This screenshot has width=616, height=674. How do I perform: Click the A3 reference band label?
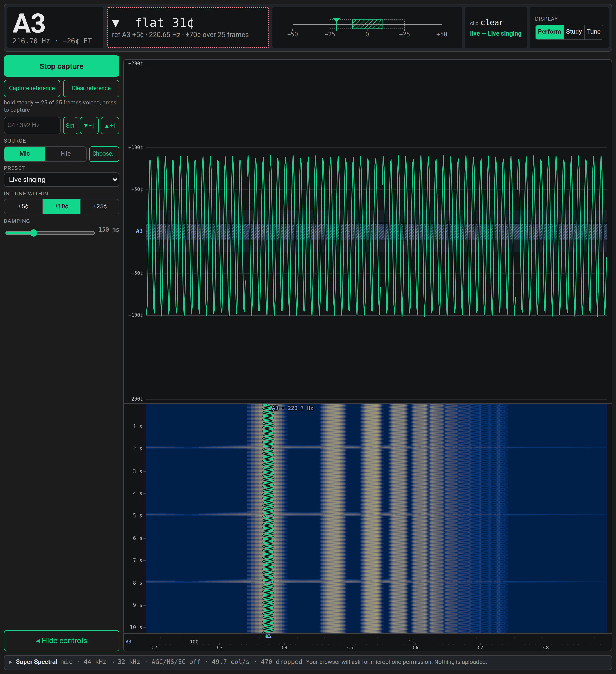139,231
